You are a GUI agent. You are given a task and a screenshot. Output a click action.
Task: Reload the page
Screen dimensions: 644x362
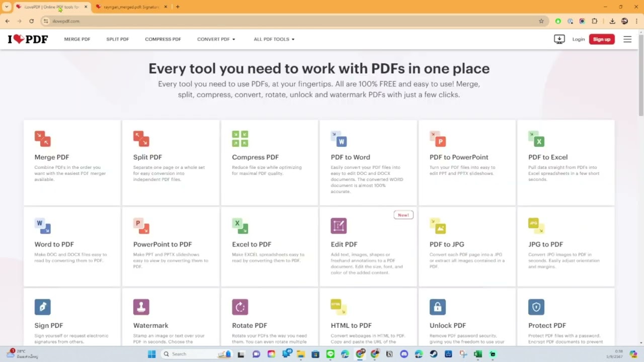31,21
